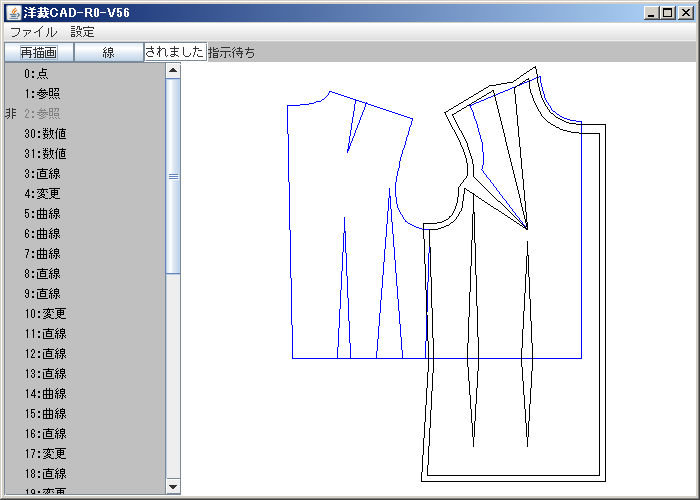Select list row 8:直線
The width and height of the screenshot is (700, 500).
click(85, 274)
